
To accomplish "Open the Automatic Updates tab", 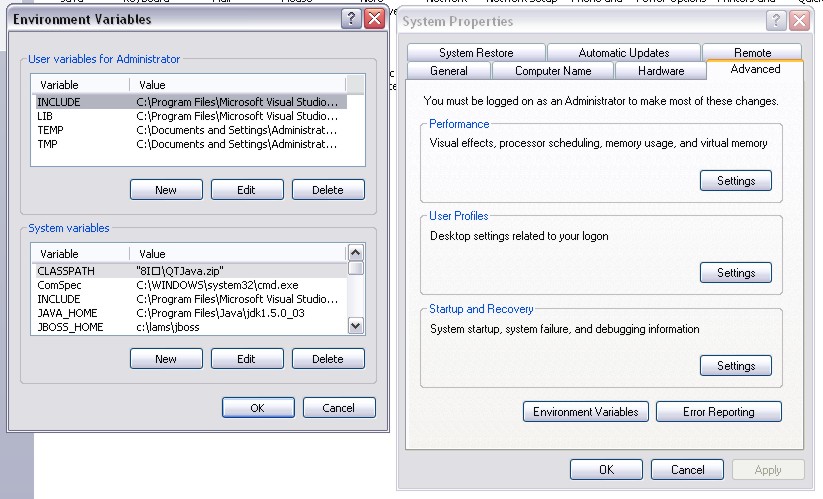I will pos(623,53).
